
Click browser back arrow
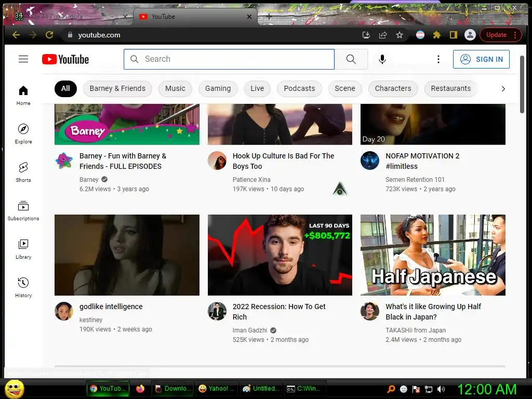(16, 35)
